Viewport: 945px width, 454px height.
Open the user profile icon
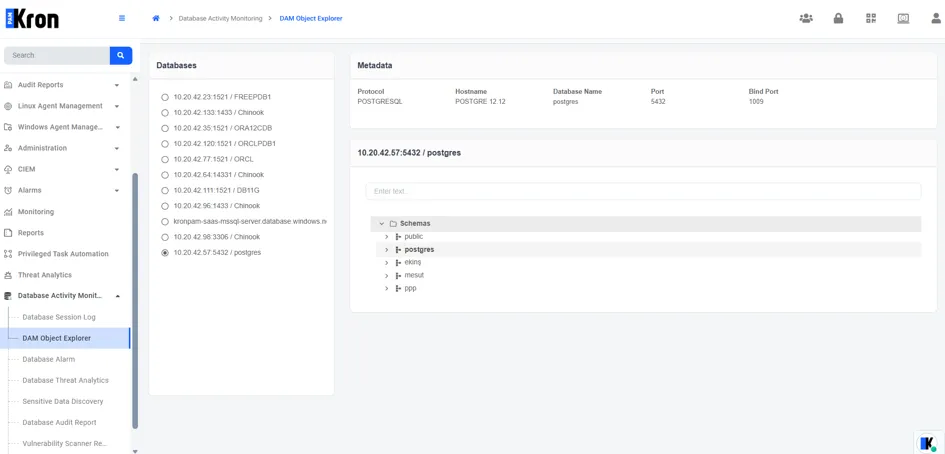(x=936, y=18)
